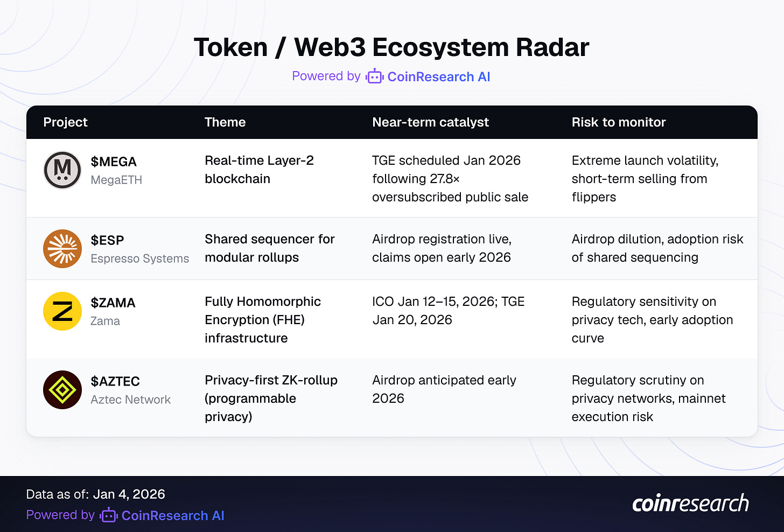
Task: Select the Zama project name
Action: coord(105,321)
